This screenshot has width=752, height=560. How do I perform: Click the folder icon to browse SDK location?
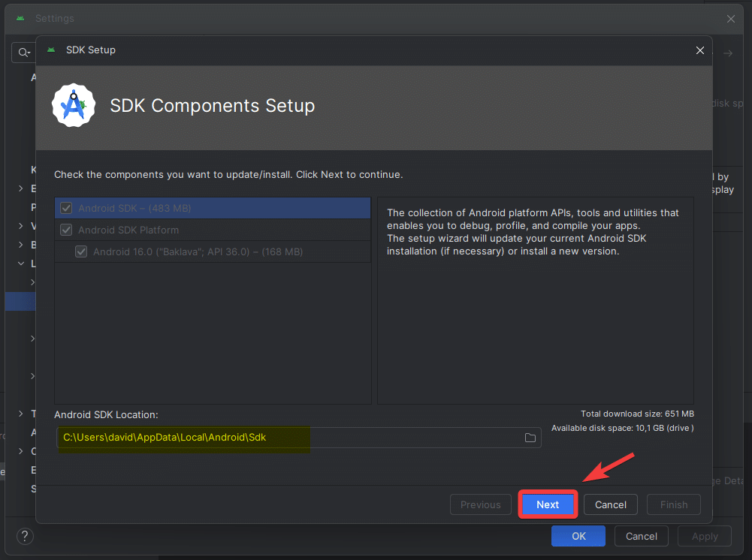(530, 437)
